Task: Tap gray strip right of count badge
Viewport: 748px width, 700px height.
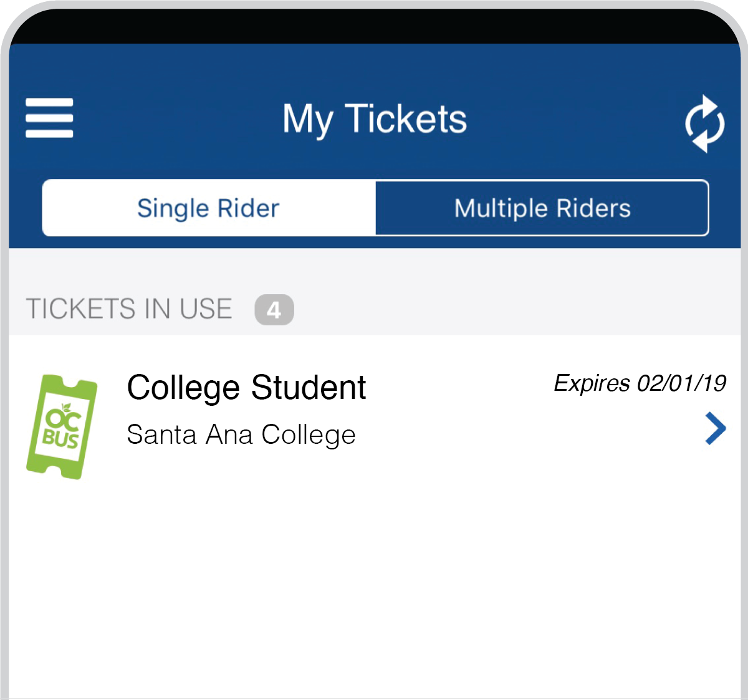Action: click(x=517, y=310)
